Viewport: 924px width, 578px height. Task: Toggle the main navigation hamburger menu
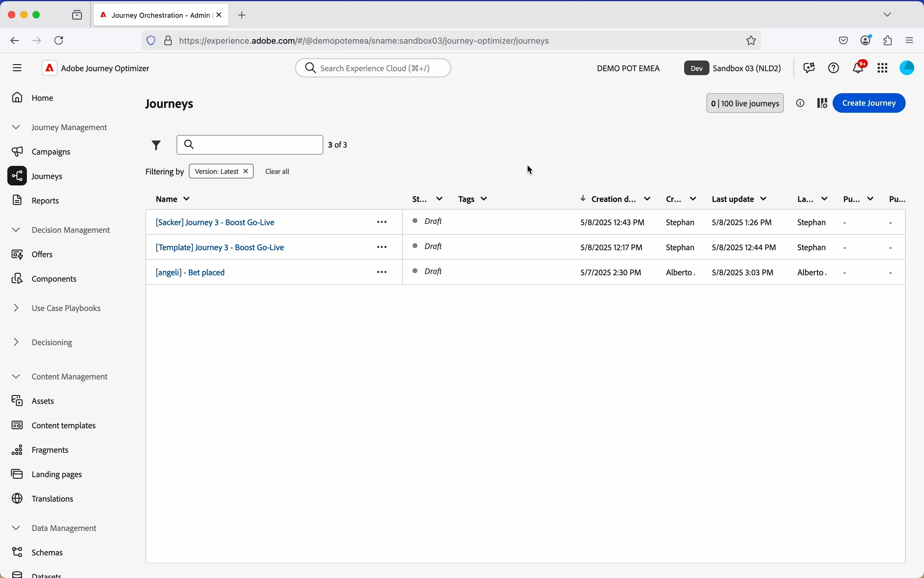pos(17,68)
